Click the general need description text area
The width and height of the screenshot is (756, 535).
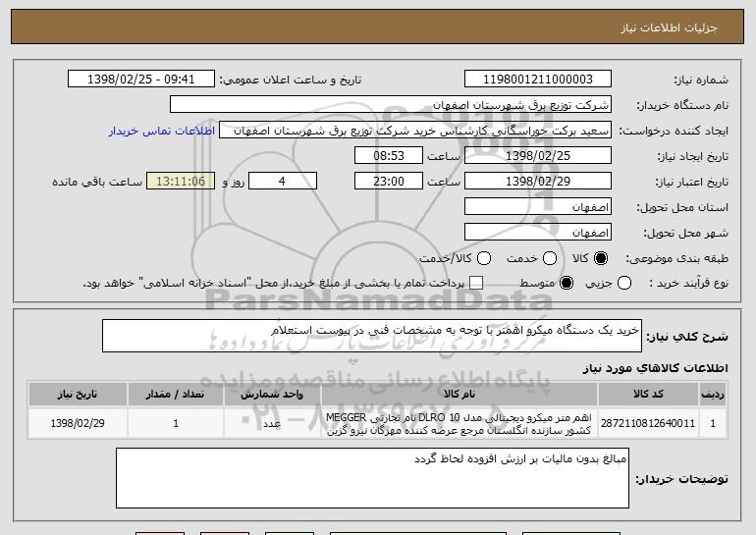pyautogui.click(x=372, y=336)
